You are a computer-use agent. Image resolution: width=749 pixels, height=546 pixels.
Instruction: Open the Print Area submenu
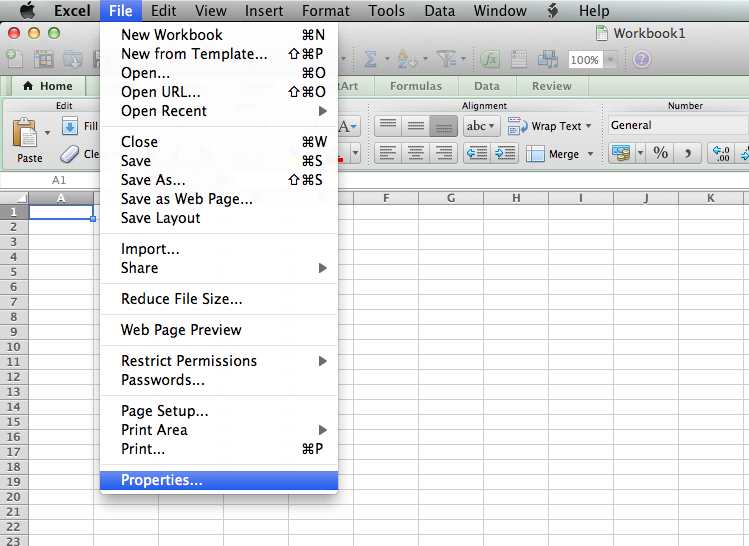(219, 430)
